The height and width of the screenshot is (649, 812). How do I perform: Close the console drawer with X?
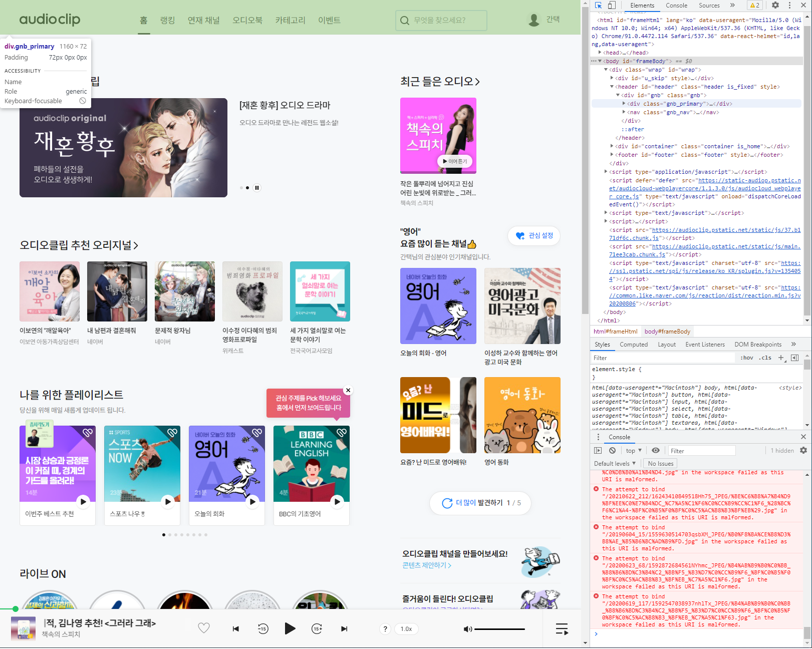click(x=803, y=437)
